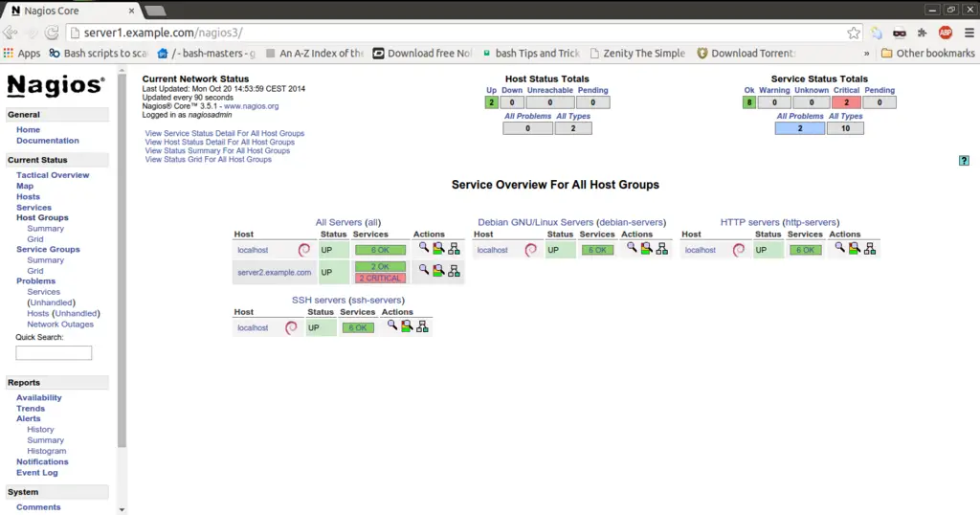Locate All Servers localhost on status map icon
980x515 pixels.
click(x=454, y=249)
